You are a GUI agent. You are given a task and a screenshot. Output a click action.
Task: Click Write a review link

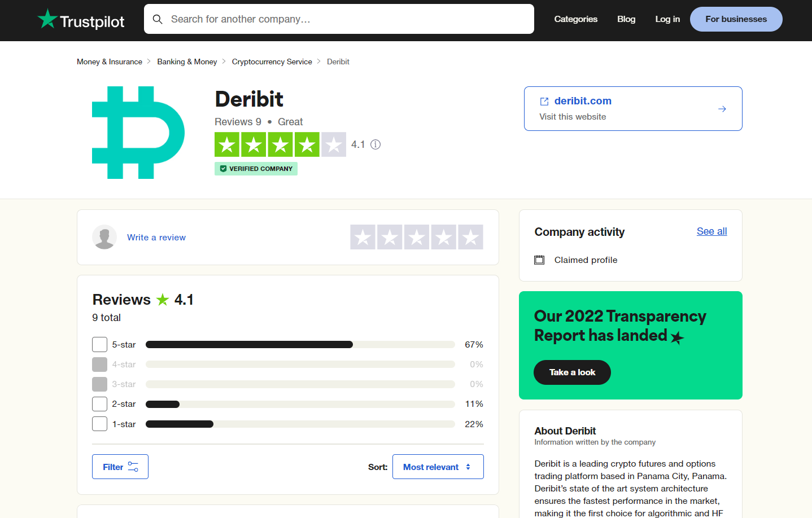point(156,238)
